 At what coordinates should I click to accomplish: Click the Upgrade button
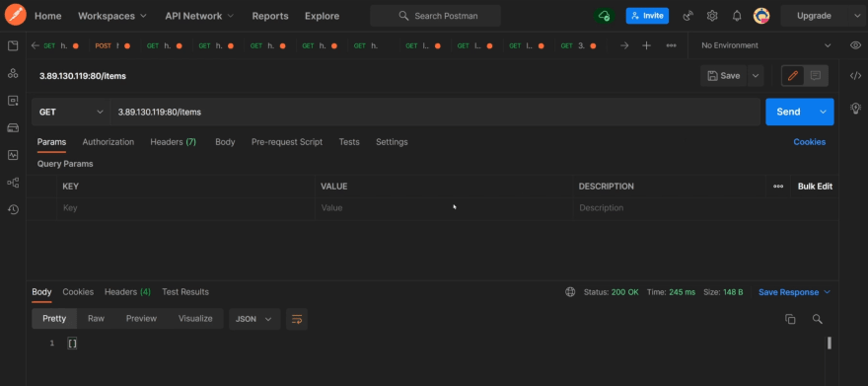point(815,16)
